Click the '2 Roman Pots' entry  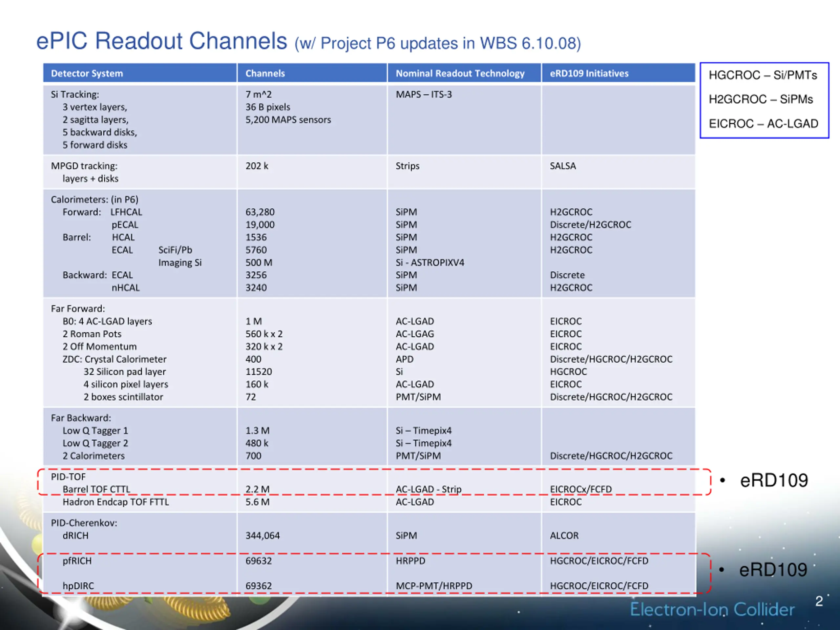click(x=92, y=334)
